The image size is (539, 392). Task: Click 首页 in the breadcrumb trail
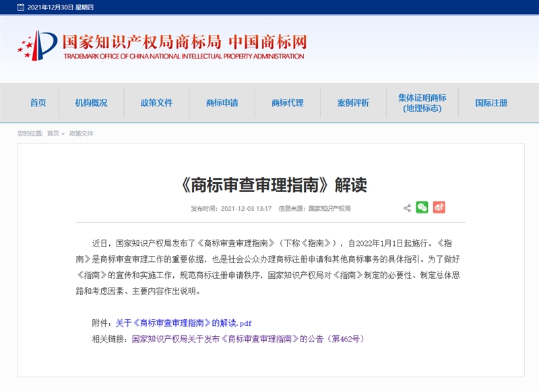click(x=53, y=133)
